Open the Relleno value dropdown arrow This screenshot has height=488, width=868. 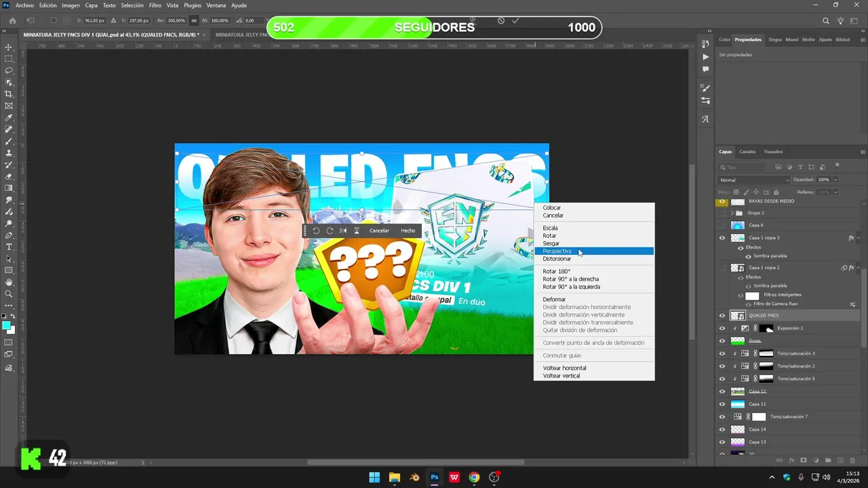pos(835,192)
